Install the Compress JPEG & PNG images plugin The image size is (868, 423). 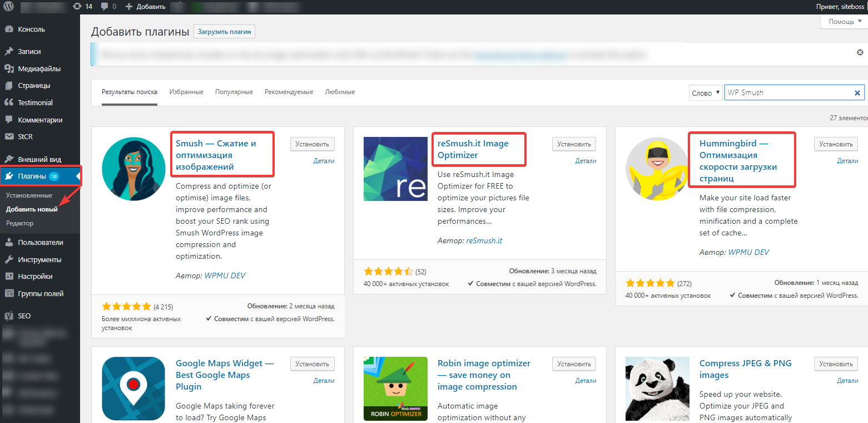click(x=836, y=364)
